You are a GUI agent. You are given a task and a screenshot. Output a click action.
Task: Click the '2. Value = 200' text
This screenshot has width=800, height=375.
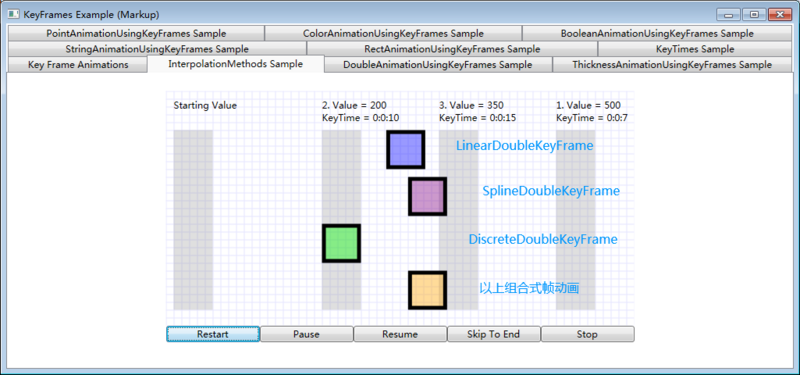(354, 106)
